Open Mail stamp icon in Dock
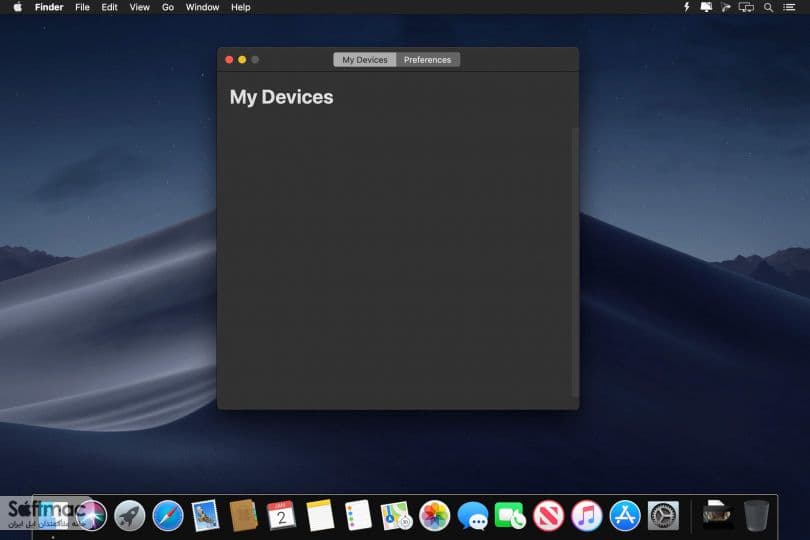This screenshot has height=540, width=810. coord(206,516)
